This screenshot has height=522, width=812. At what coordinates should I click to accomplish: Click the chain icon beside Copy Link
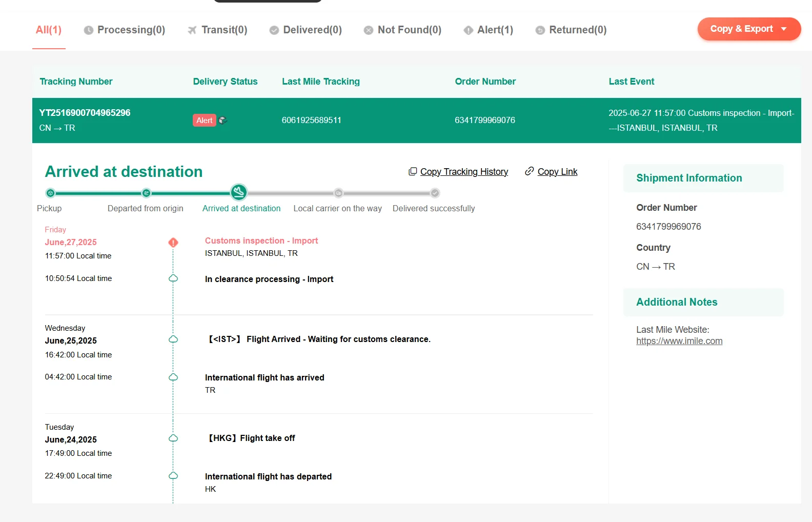pos(530,171)
